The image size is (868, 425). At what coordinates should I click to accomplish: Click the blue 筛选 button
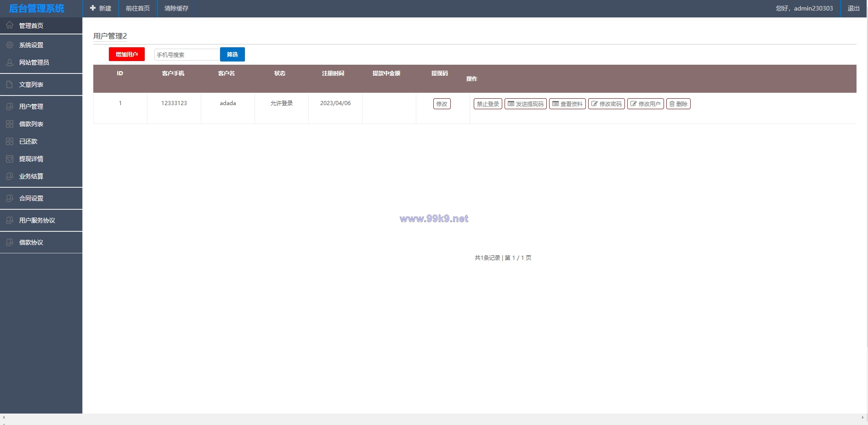(233, 54)
